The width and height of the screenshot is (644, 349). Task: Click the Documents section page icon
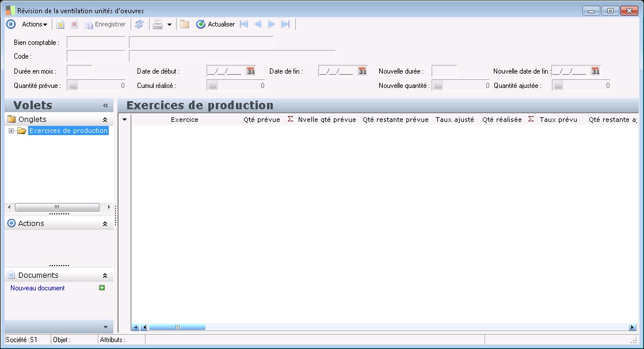coord(12,275)
